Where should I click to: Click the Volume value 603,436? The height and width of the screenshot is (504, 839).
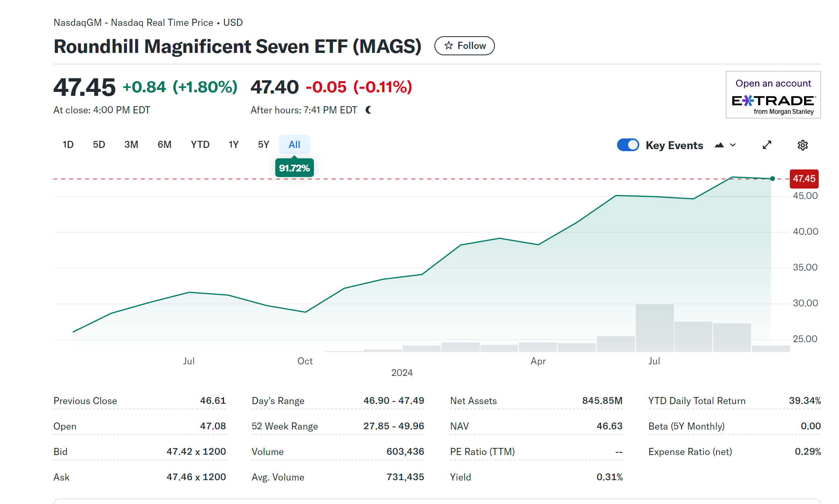405,451
